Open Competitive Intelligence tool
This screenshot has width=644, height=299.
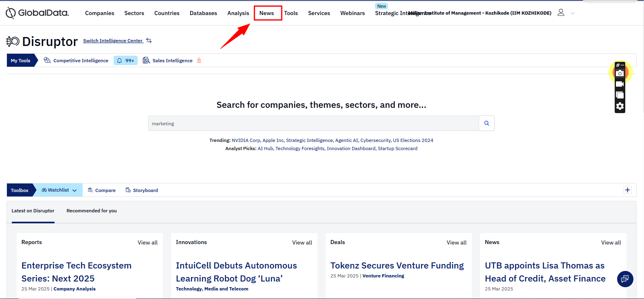pyautogui.click(x=81, y=61)
